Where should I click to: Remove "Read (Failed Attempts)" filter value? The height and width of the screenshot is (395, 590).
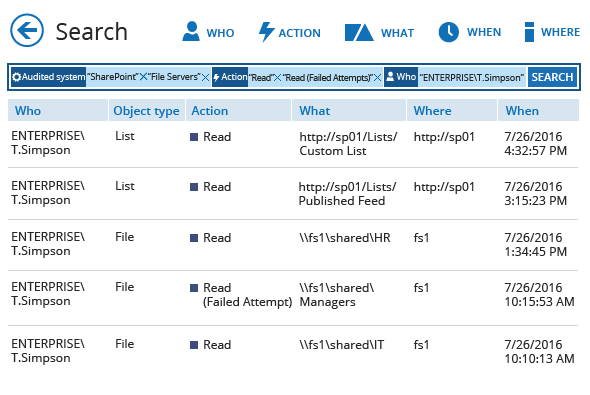pyautogui.click(x=377, y=78)
